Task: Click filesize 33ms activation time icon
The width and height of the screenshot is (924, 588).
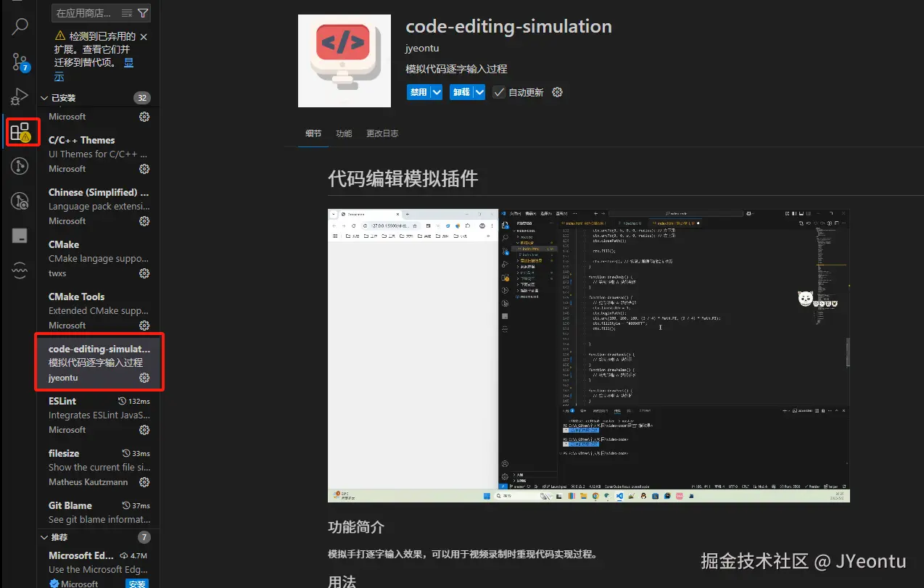Action: [x=126, y=453]
